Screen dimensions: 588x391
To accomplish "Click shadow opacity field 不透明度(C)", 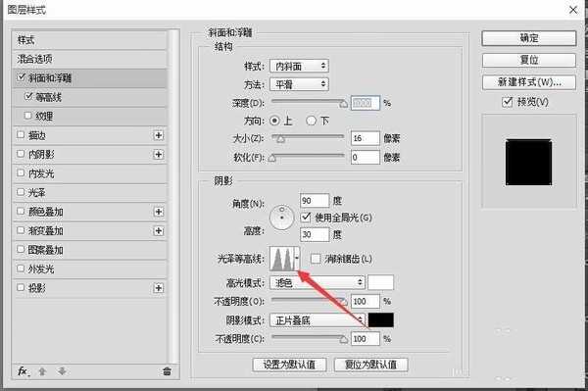I will coord(366,339).
